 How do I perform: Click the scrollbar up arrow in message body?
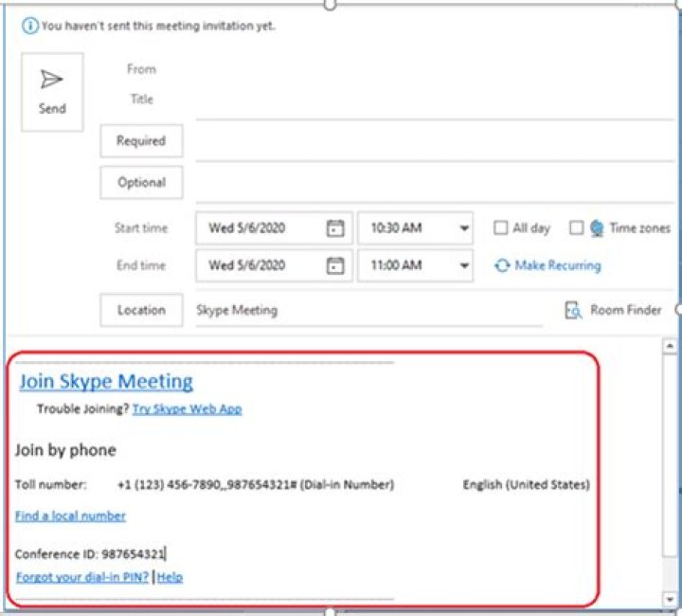click(670, 346)
